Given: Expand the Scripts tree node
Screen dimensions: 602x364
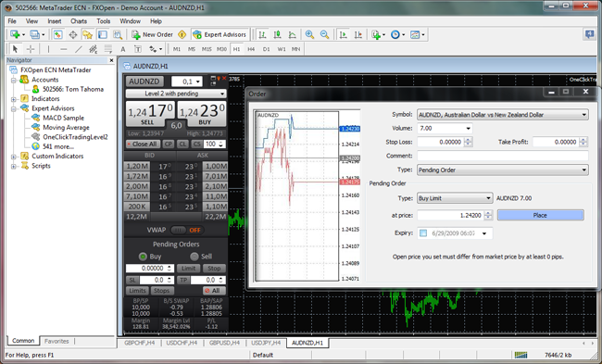Looking at the screenshot, I should 14,167.
